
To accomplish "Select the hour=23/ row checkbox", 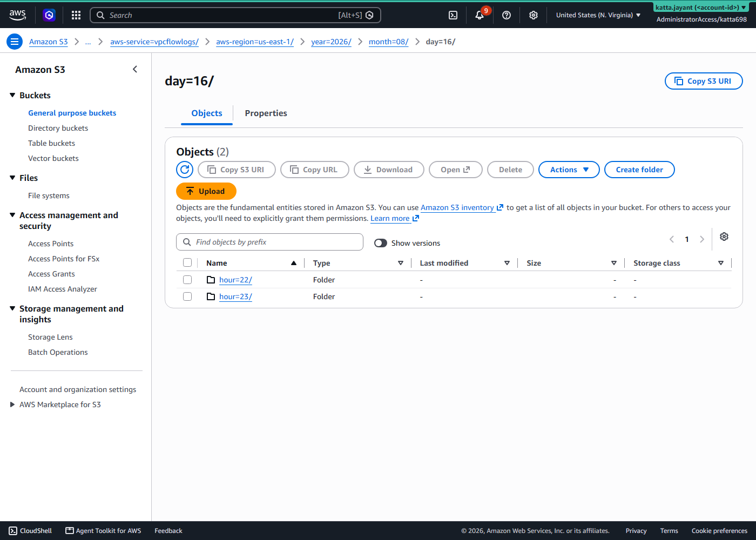I will (187, 296).
